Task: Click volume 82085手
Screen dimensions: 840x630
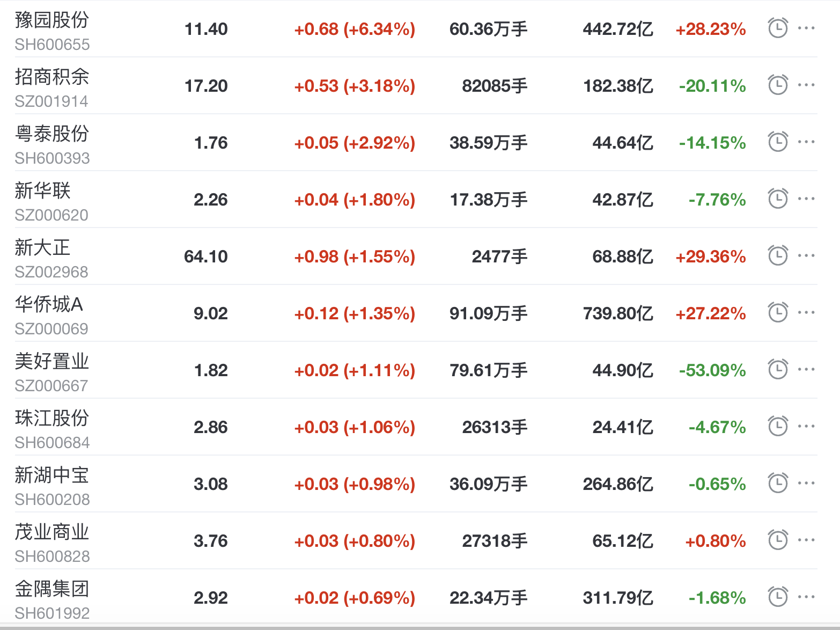Action: coord(495,86)
